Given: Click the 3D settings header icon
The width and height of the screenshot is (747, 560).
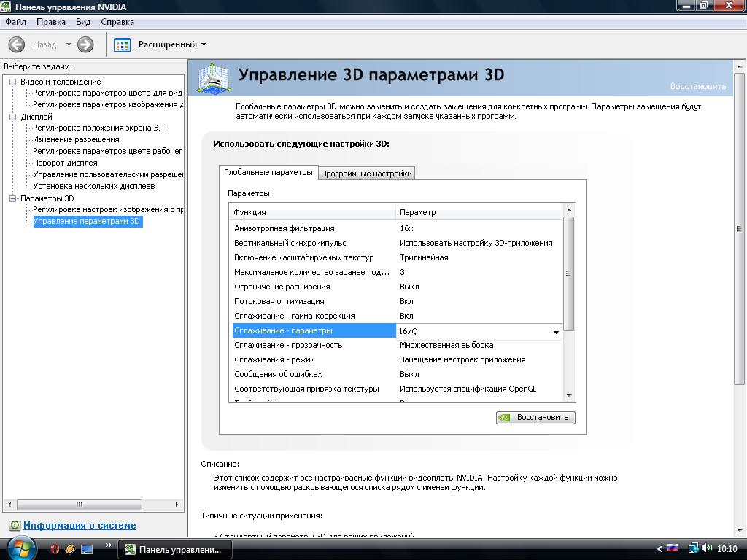Looking at the screenshot, I should point(214,78).
